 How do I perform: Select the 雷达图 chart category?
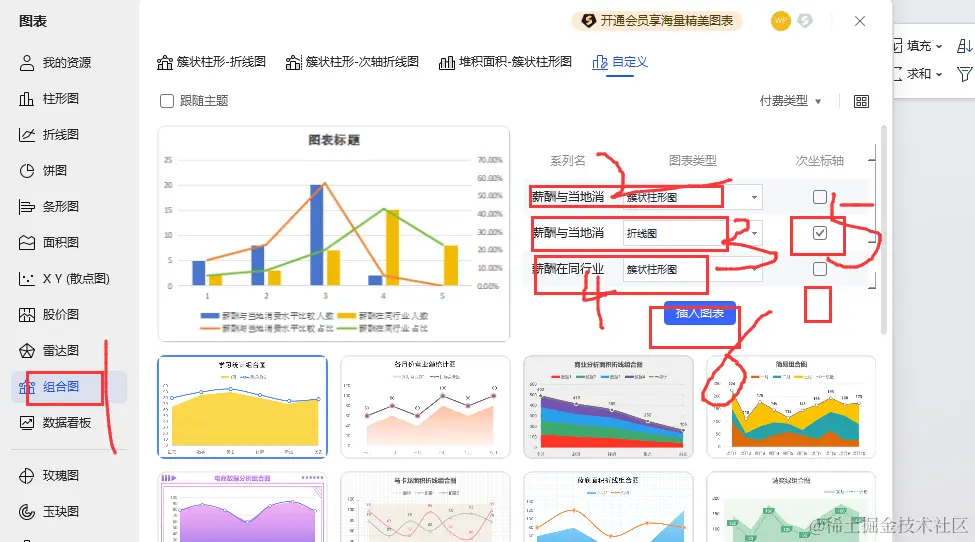(x=49, y=351)
